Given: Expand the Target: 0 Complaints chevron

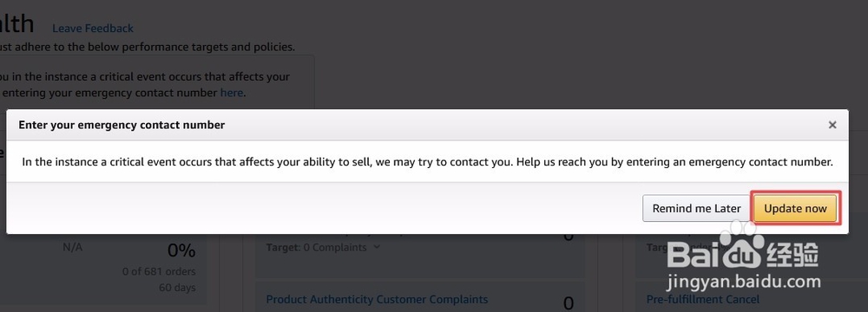Looking at the screenshot, I should point(377,247).
